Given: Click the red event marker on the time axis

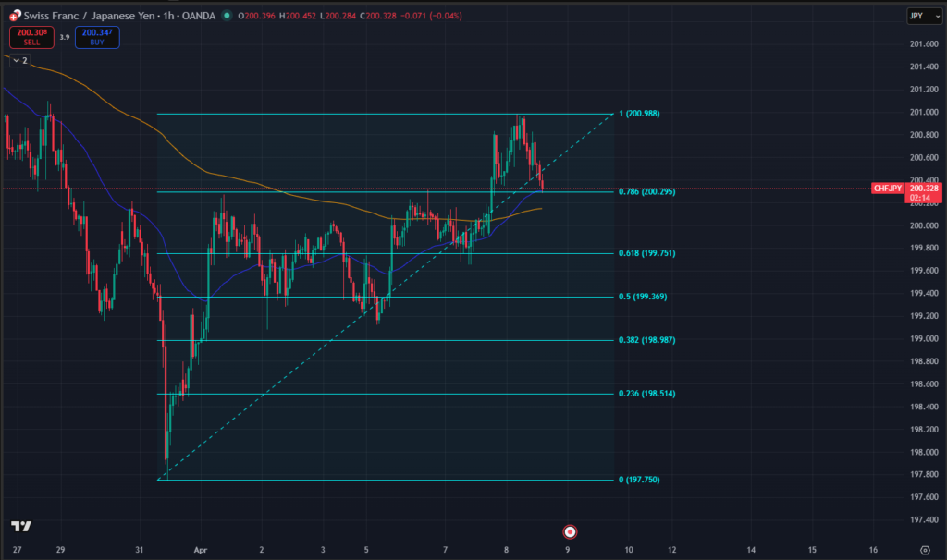Looking at the screenshot, I should [x=570, y=531].
